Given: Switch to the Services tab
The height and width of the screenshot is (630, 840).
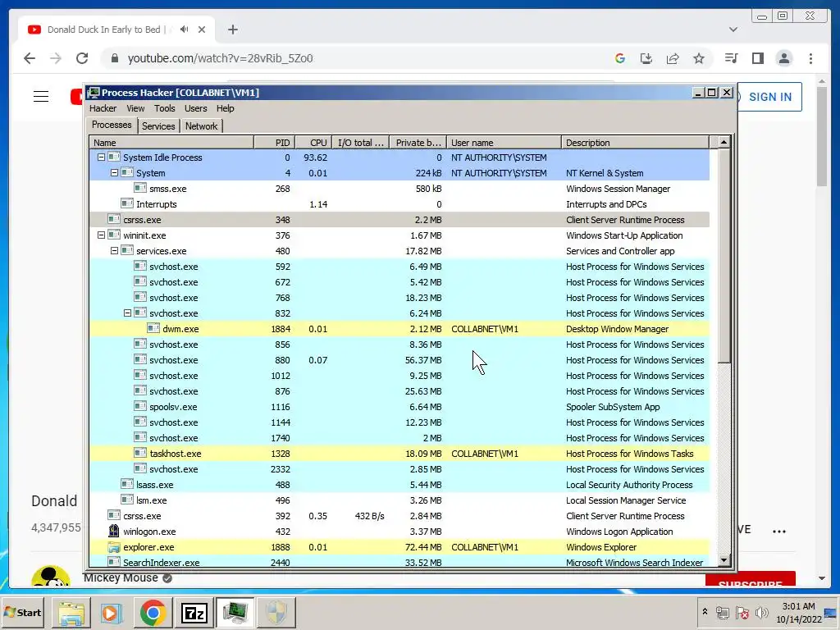Looking at the screenshot, I should coord(158,126).
